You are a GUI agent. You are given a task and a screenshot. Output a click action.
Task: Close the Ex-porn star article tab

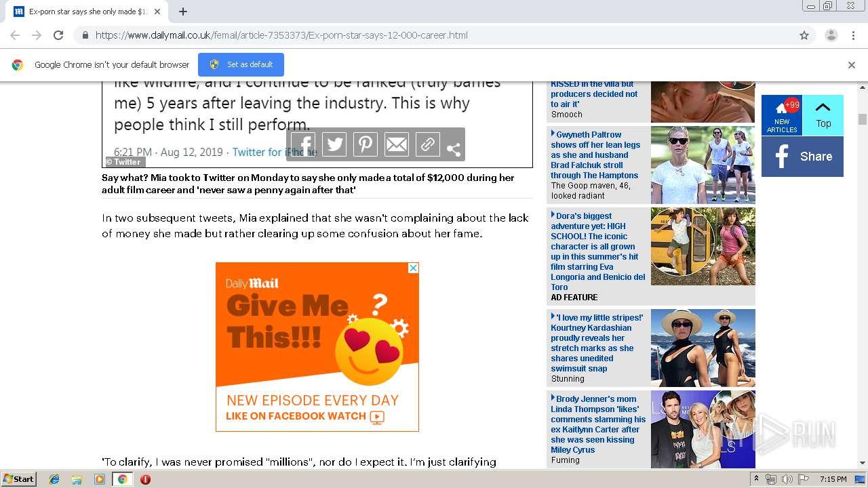click(x=157, y=12)
